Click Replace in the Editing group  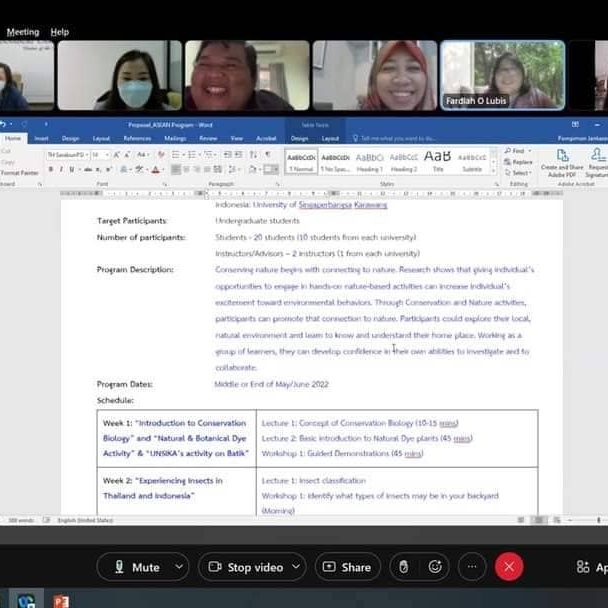click(x=520, y=161)
